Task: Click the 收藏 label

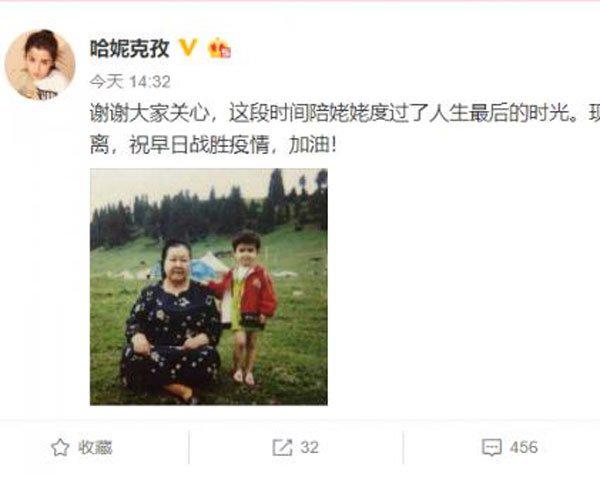Action: click(95, 448)
